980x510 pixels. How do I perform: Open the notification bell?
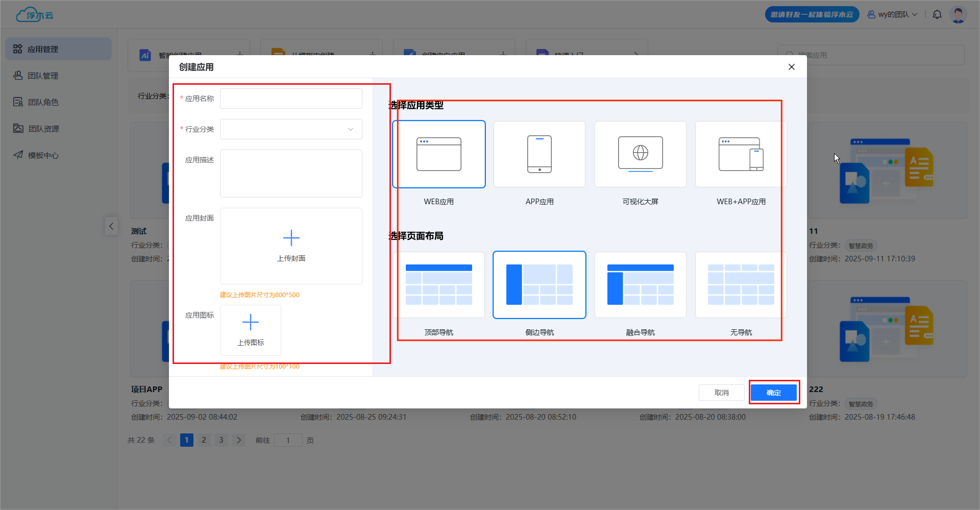(937, 14)
